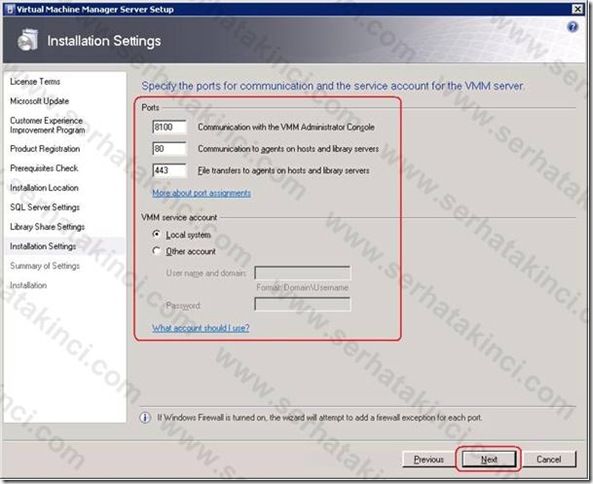Open Product Registration step
Screen dimensions: 593x484
point(45,149)
